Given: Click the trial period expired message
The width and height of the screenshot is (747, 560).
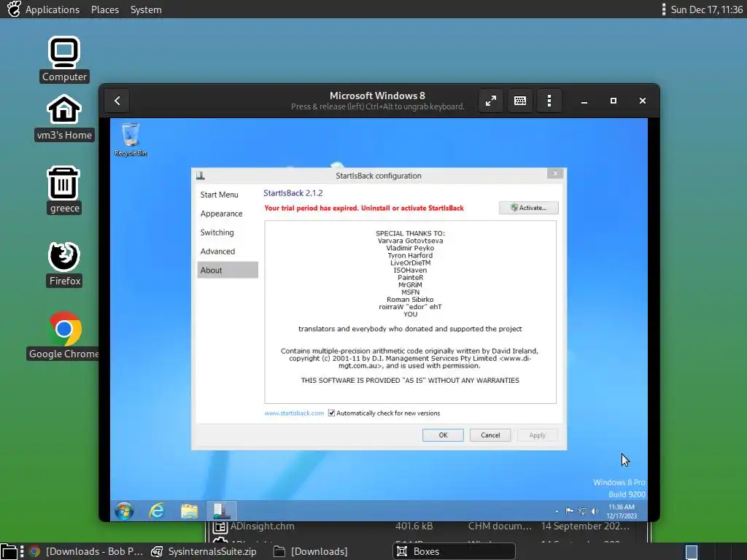Looking at the screenshot, I should point(364,208).
